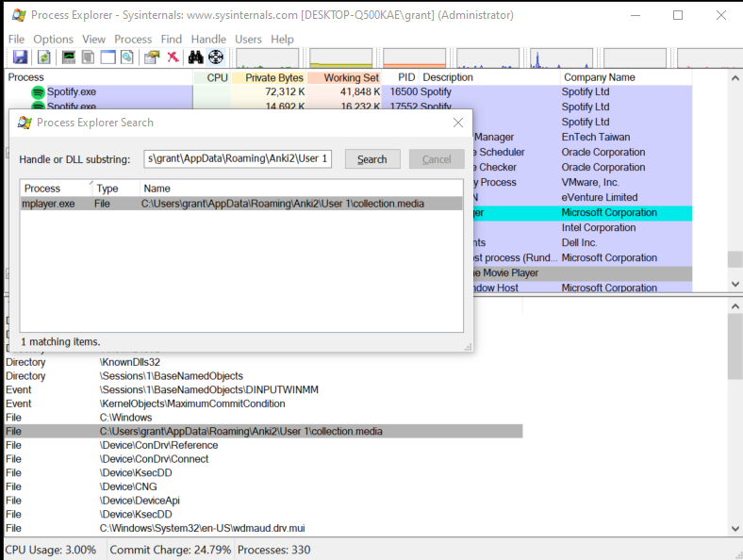Open System Information graph icon
This screenshot has height=560, width=743.
tap(69, 58)
